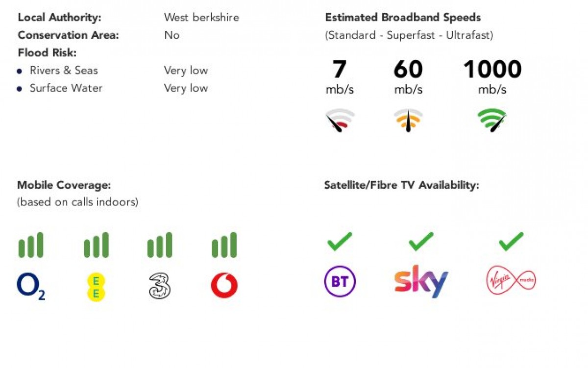Click the signal bars above O2

point(31,245)
